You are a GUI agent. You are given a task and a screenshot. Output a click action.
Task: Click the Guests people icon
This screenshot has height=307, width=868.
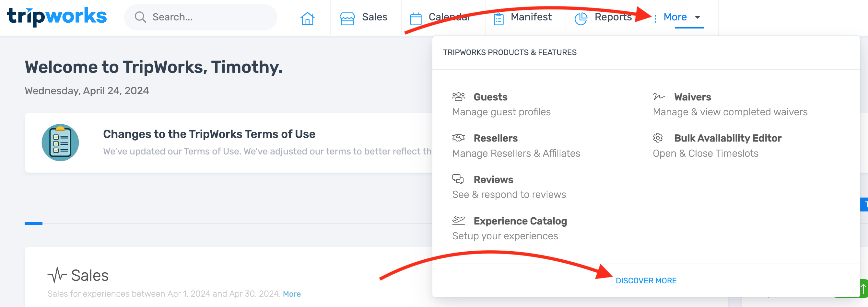coord(458,97)
